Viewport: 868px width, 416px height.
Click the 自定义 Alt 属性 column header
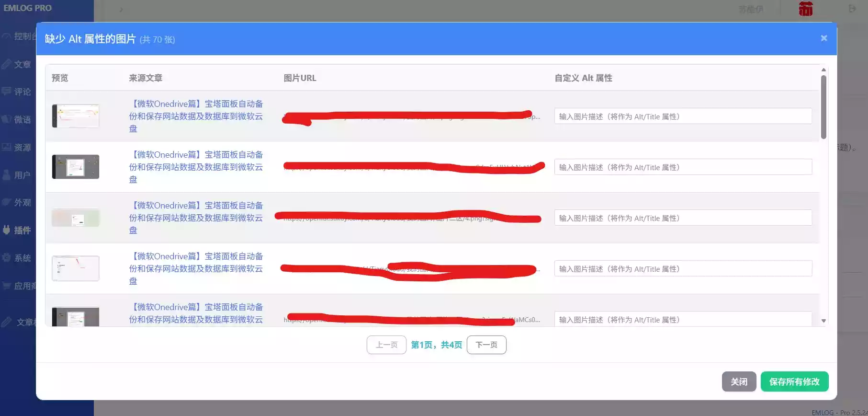pos(583,78)
